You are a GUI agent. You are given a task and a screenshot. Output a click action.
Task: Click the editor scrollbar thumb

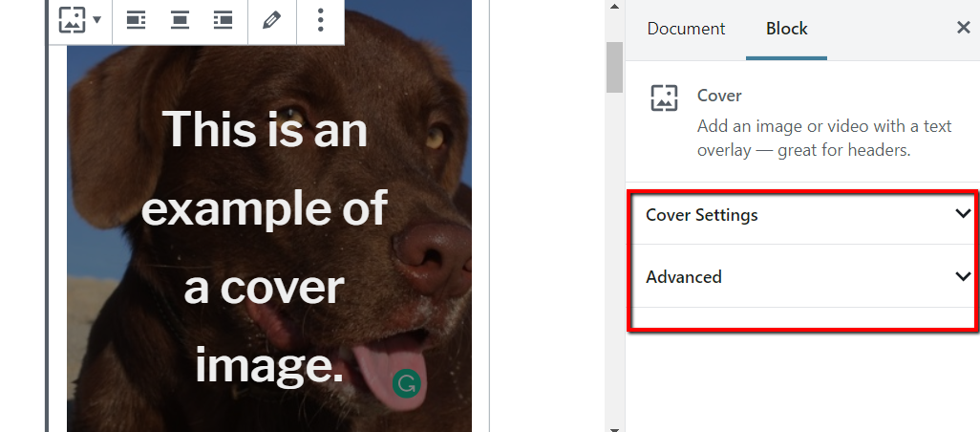pos(614,68)
